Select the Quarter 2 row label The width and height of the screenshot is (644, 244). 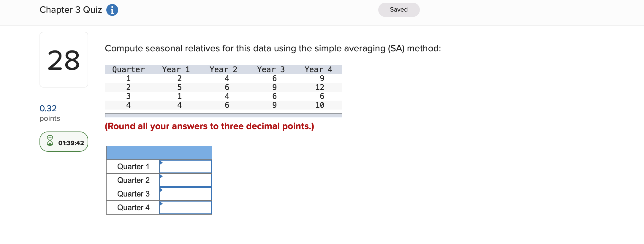tap(133, 180)
